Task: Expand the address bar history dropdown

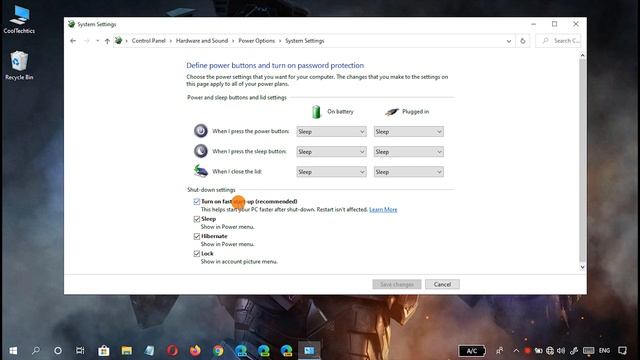Action: coord(509,41)
